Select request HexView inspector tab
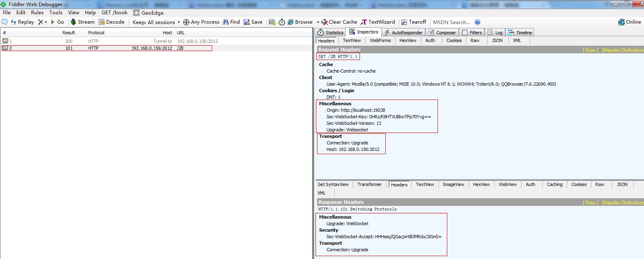This screenshot has width=644, height=259. click(x=408, y=40)
